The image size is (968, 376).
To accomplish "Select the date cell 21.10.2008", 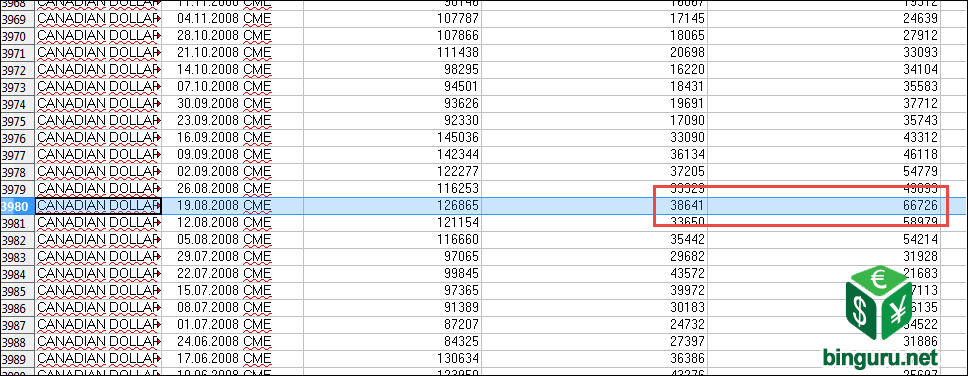I will point(232,53).
